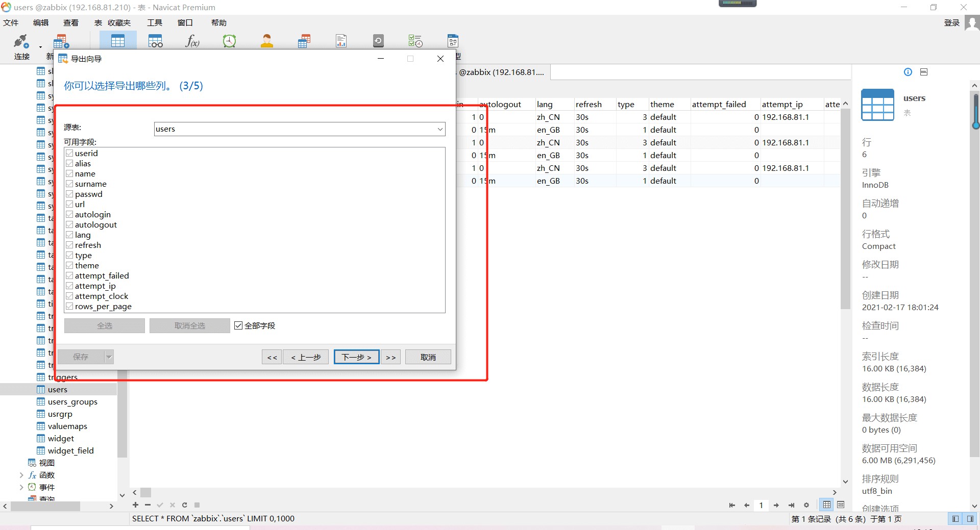Open the backup toolbar icon
The width and height of the screenshot is (980, 530).
click(378, 41)
